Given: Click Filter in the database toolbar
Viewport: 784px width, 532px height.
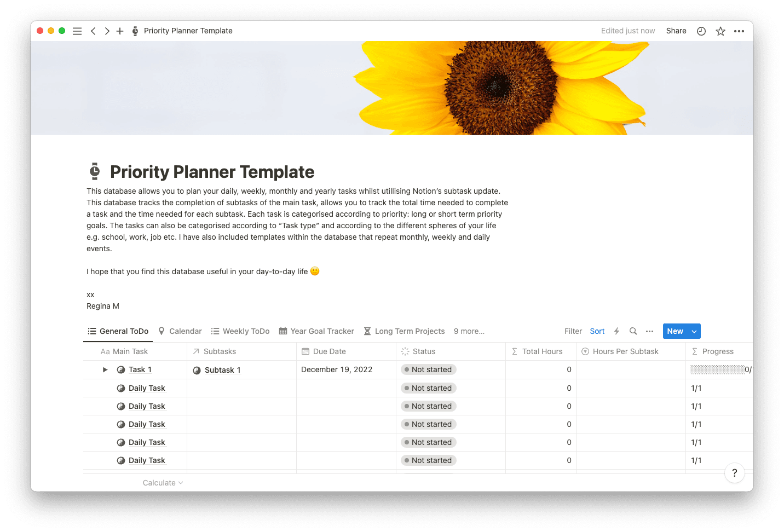Looking at the screenshot, I should [x=573, y=331].
